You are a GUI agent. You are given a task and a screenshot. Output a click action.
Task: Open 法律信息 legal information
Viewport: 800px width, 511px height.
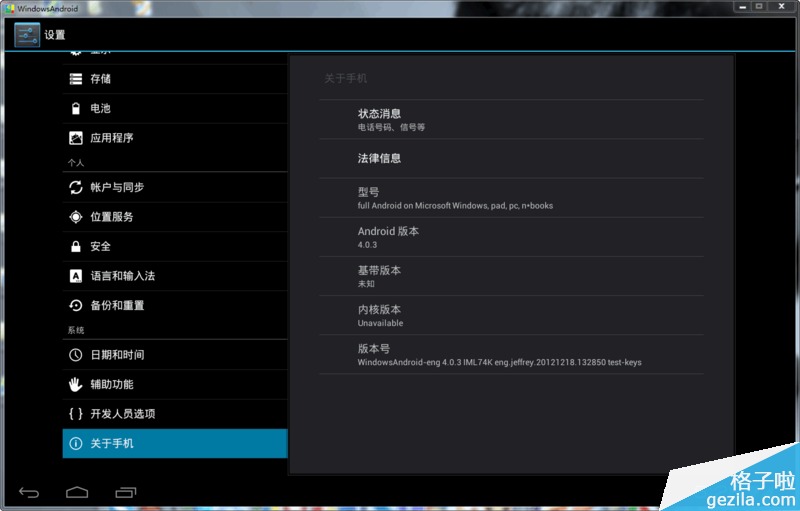click(511, 159)
